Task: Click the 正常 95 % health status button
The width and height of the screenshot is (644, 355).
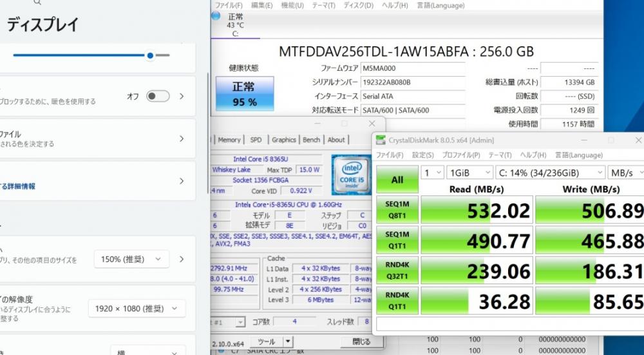Action: [x=245, y=93]
